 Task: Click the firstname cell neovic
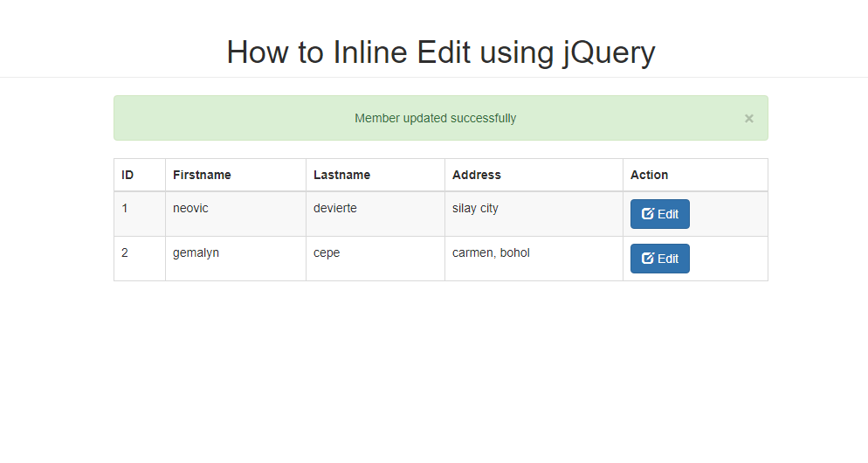pos(236,214)
